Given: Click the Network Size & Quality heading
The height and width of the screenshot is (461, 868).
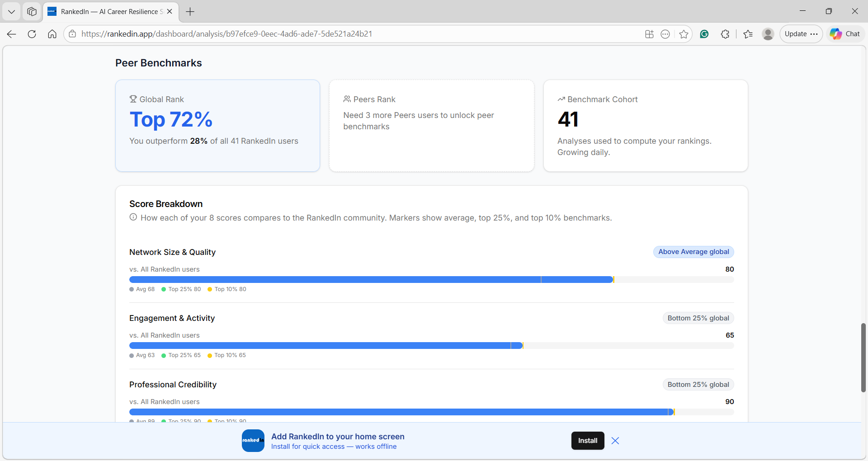Looking at the screenshot, I should tap(172, 252).
